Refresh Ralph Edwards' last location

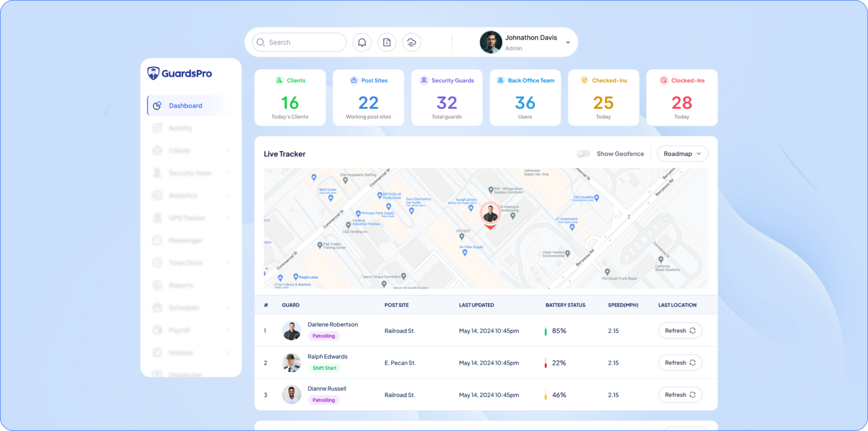[680, 363]
